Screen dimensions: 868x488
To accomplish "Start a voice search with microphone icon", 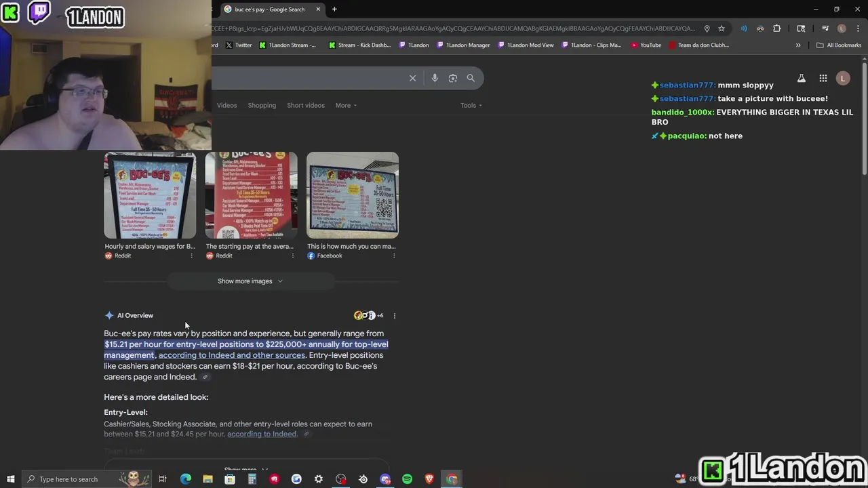I will (x=435, y=78).
